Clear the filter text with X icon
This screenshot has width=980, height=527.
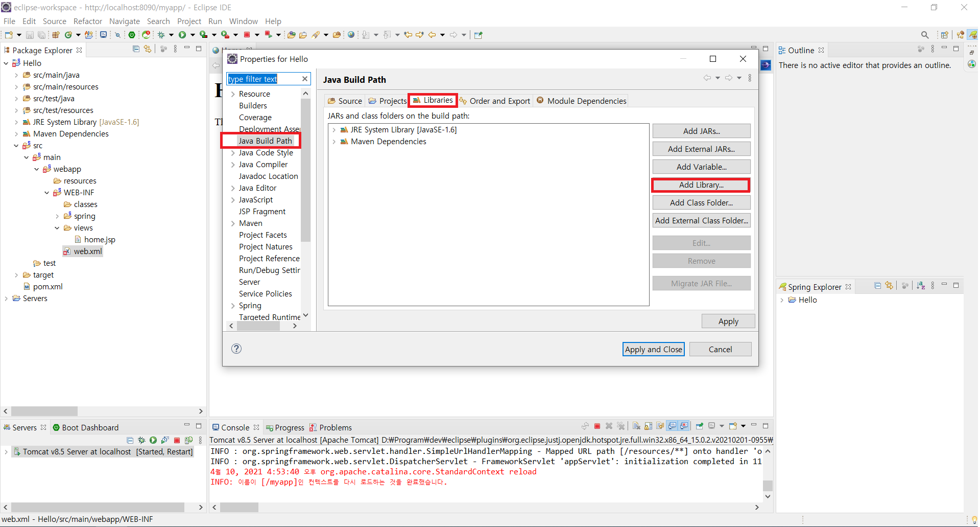[305, 79]
